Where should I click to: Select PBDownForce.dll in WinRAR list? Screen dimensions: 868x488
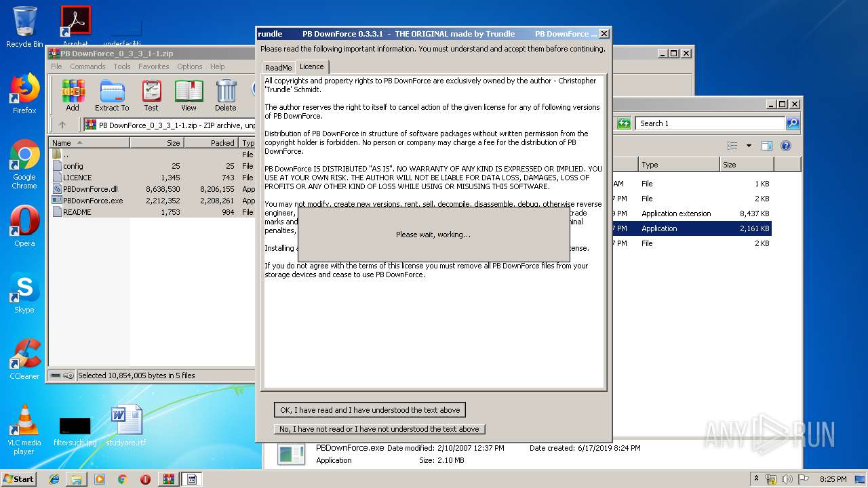coord(152,189)
